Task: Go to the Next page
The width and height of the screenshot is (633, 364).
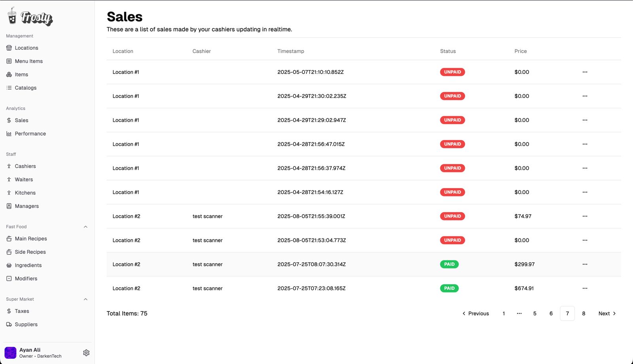Action: point(607,313)
